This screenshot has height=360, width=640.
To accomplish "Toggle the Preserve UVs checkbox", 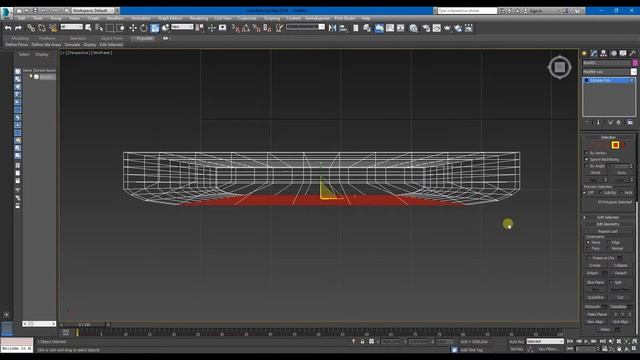I will pyautogui.click(x=589, y=258).
